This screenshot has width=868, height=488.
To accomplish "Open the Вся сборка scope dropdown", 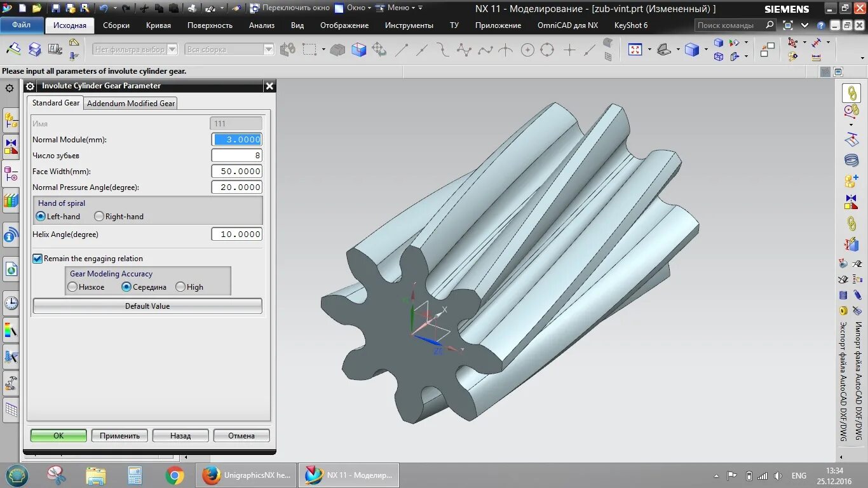I will tap(268, 50).
